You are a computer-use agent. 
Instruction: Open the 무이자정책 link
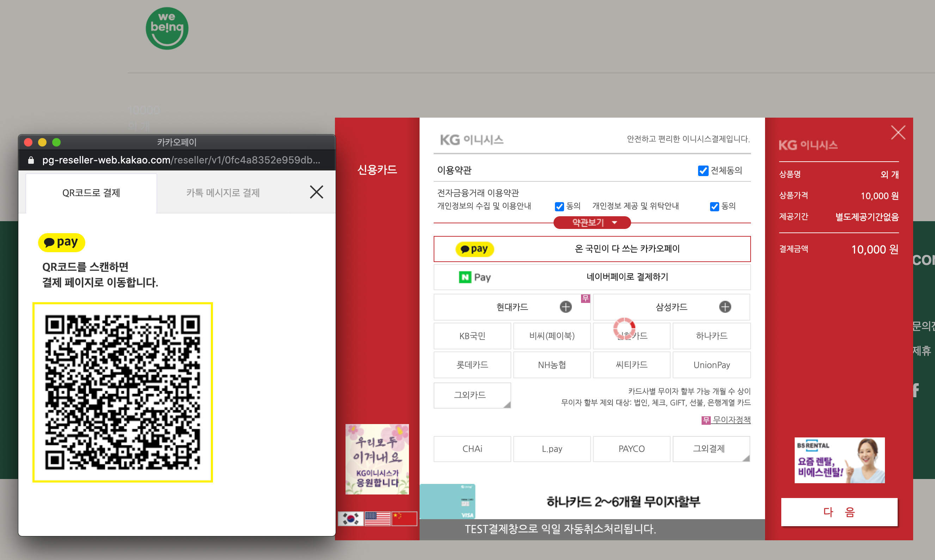point(731,419)
